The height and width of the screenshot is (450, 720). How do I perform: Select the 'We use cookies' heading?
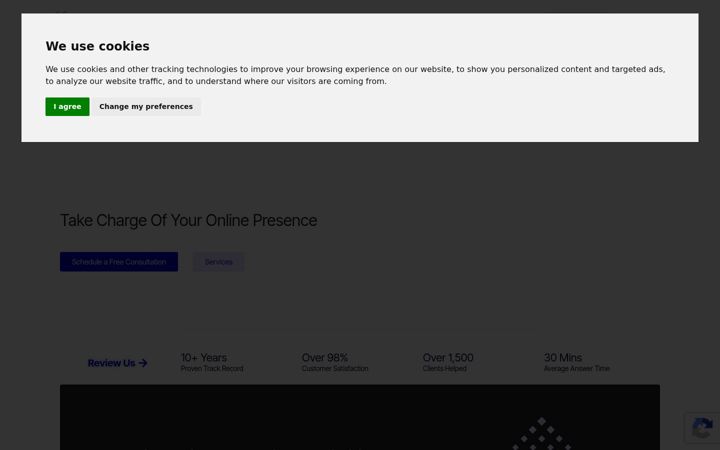tap(97, 46)
